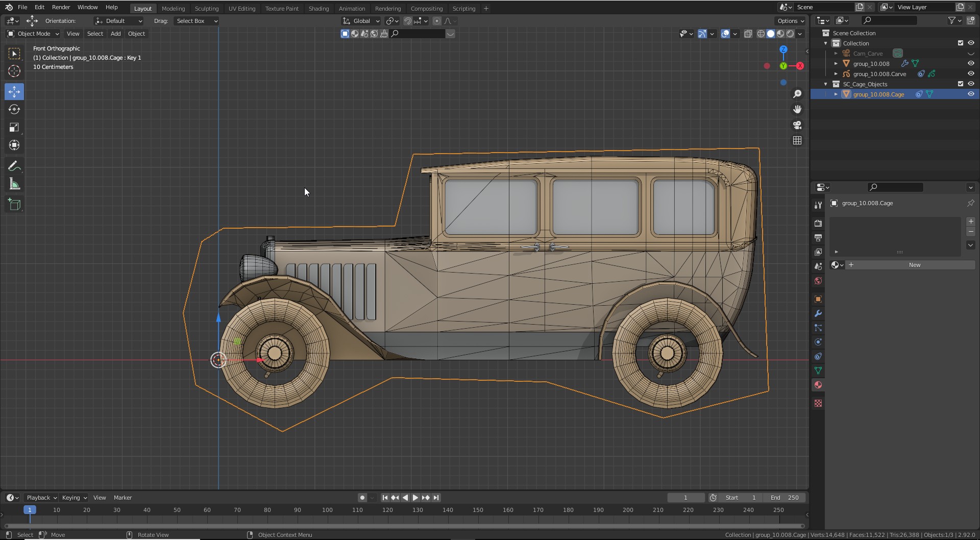This screenshot has width=980, height=540.
Task: Click the Start frame field
Action: (741, 498)
